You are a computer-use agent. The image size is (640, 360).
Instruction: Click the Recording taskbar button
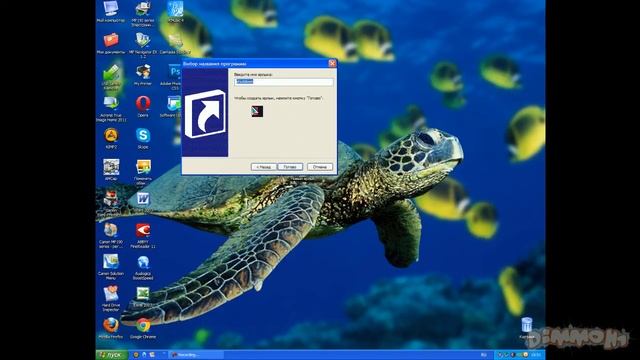197,355
